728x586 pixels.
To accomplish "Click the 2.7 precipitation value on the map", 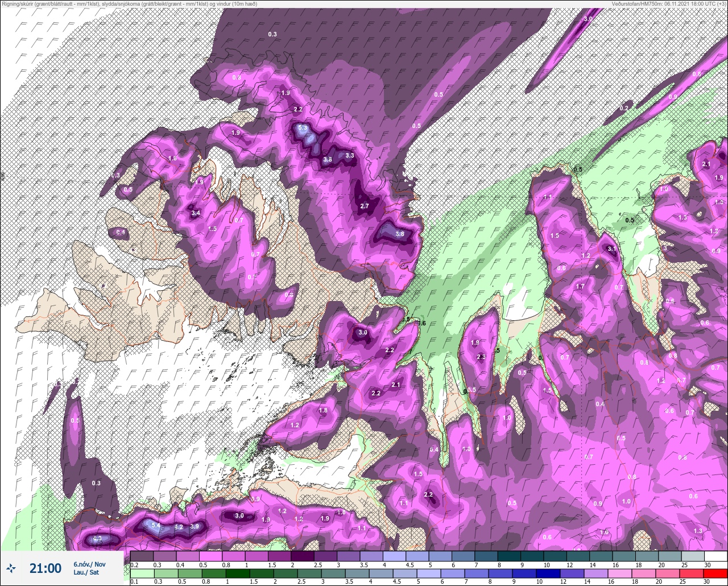I will (365, 206).
